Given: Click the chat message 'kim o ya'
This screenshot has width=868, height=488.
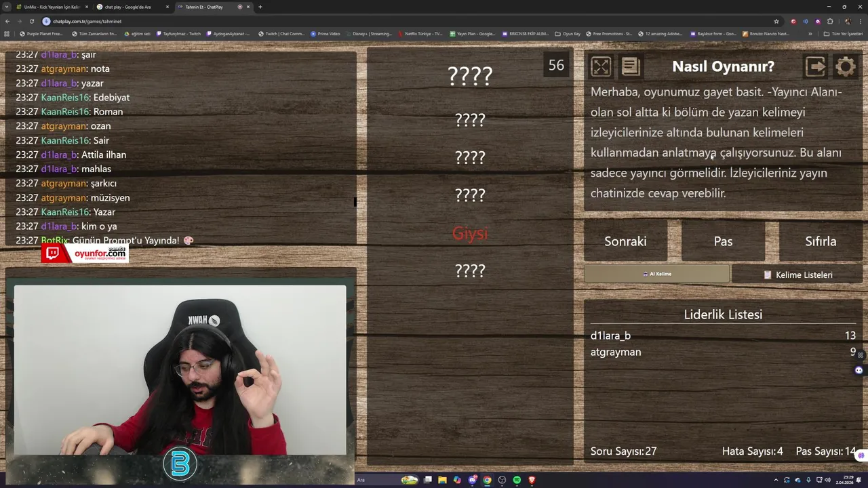Looking at the screenshot, I should click(x=99, y=226).
